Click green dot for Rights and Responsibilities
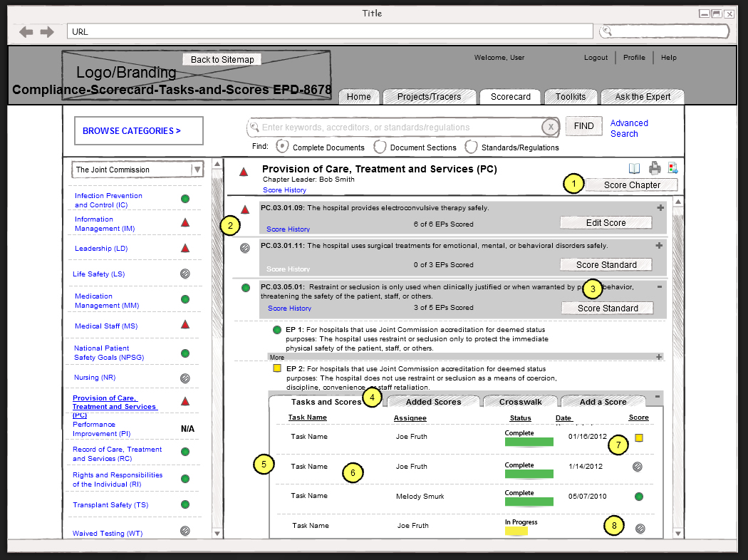The width and height of the screenshot is (748, 560). click(185, 479)
